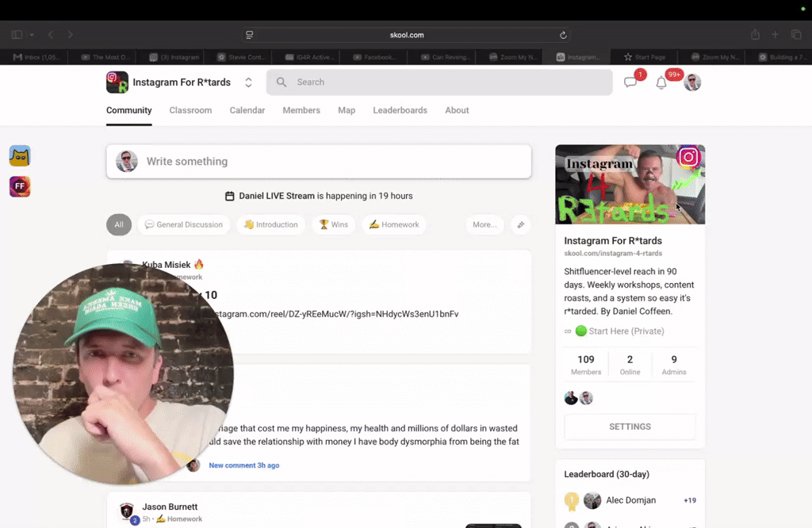Filter posts by General Discussion
The width and height of the screenshot is (812, 528).
(x=184, y=224)
